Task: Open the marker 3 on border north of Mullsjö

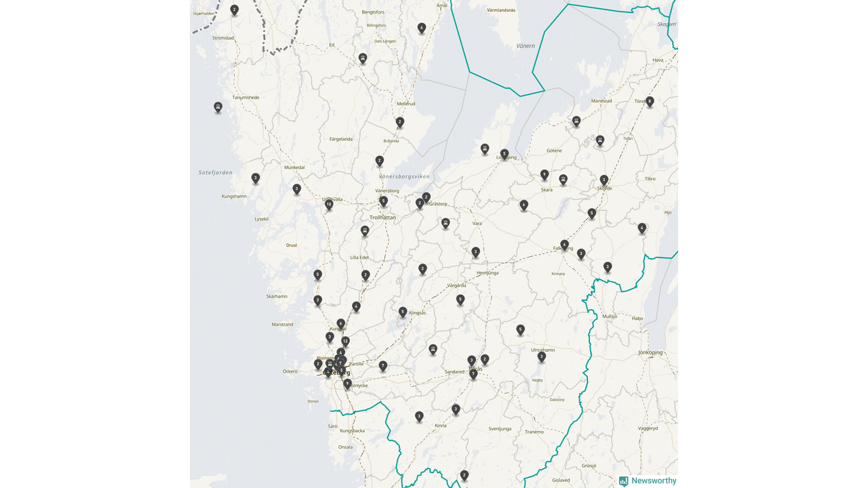Action: point(608,267)
